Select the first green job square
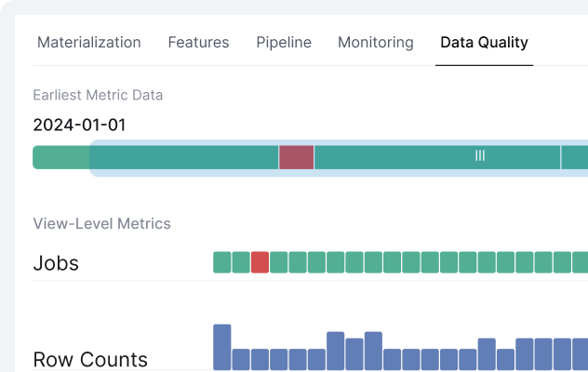This screenshot has height=372, width=588. click(221, 262)
